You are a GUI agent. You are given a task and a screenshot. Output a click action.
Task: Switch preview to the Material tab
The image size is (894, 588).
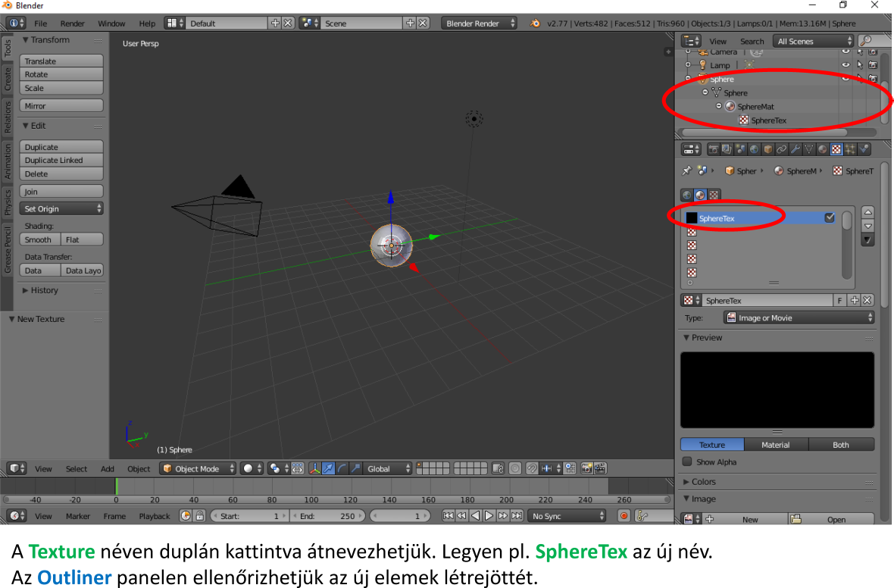click(x=775, y=444)
